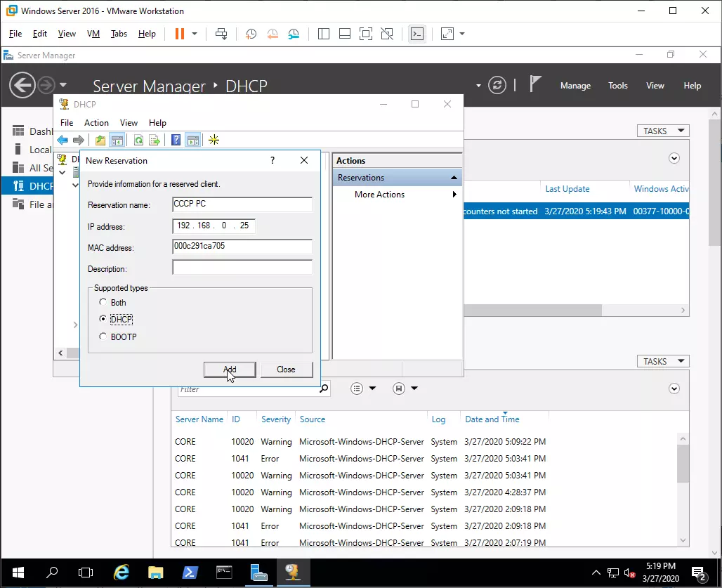722x588 pixels.
Task: Select the BOOTP supported type option
Action: tap(103, 336)
